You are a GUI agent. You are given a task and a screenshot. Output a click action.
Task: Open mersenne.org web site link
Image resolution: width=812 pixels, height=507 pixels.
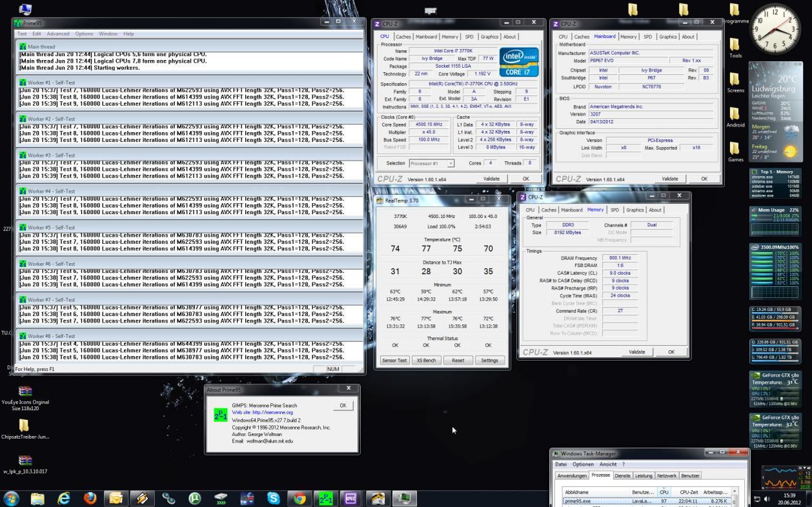262,412
